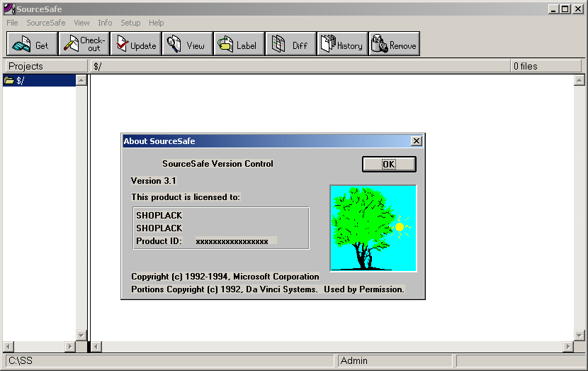The image size is (588, 371).
Task: Minimize the SourceSafe window
Action: (553, 9)
